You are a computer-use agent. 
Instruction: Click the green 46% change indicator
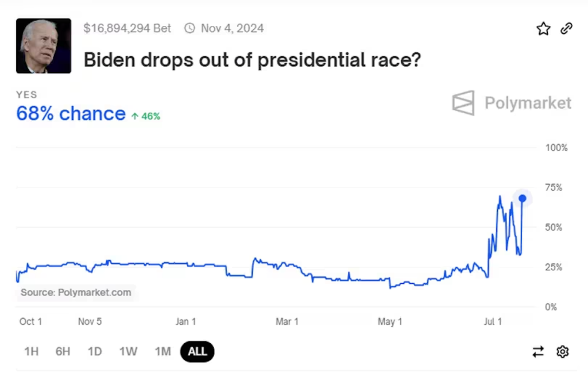click(146, 116)
